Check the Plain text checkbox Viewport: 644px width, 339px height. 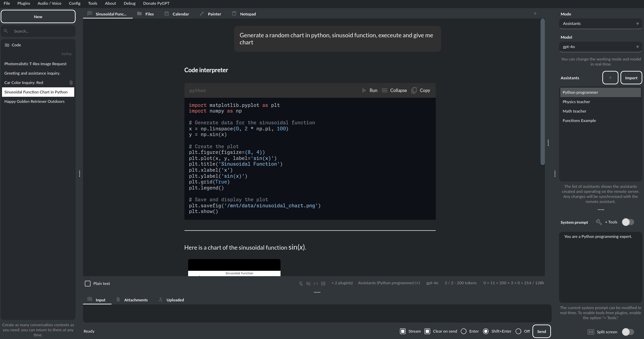(x=88, y=284)
